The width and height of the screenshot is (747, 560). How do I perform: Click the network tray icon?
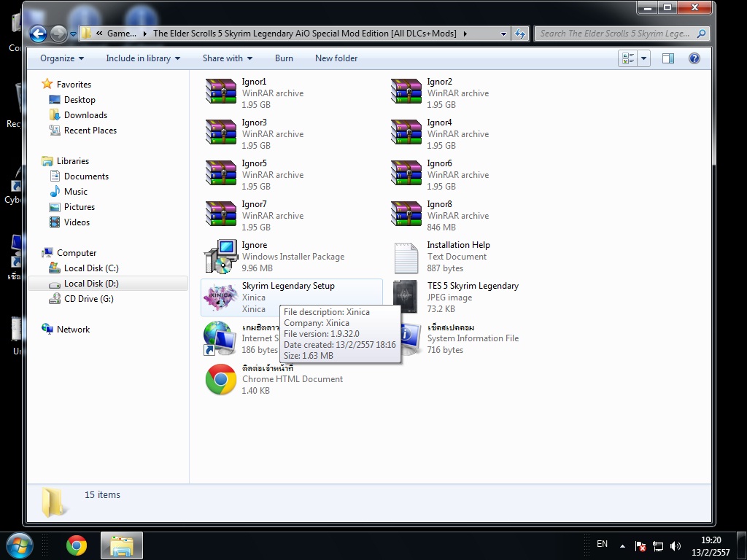(x=658, y=545)
